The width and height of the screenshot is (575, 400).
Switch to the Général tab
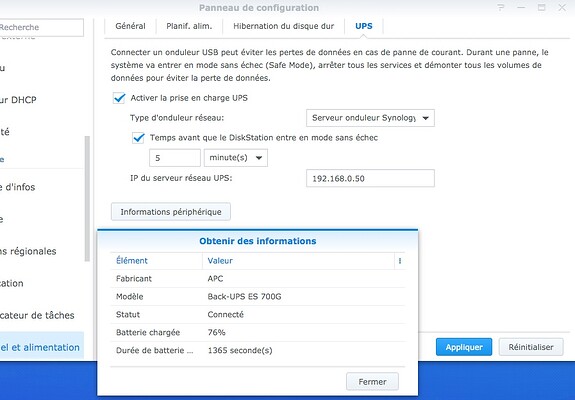pyautogui.click(x=130, y=26)
